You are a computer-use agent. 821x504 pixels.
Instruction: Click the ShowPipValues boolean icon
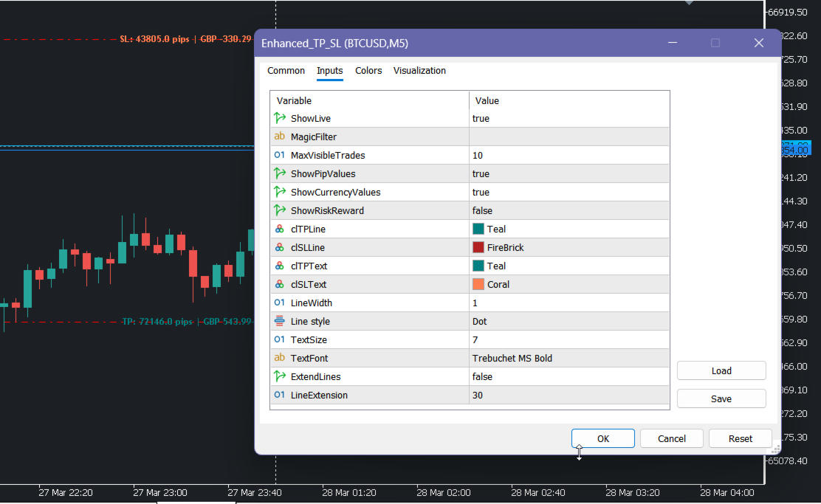pyautogui.click(x=280, y=173)
